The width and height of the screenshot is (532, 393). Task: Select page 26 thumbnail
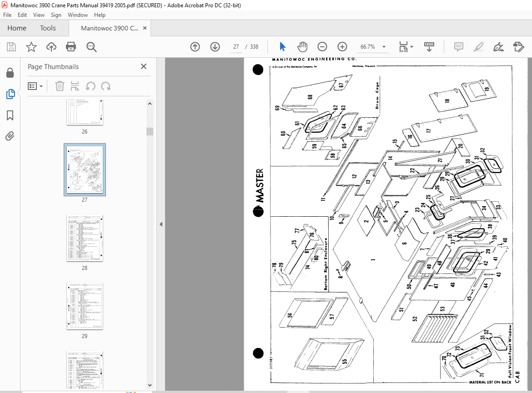point(85,112)
